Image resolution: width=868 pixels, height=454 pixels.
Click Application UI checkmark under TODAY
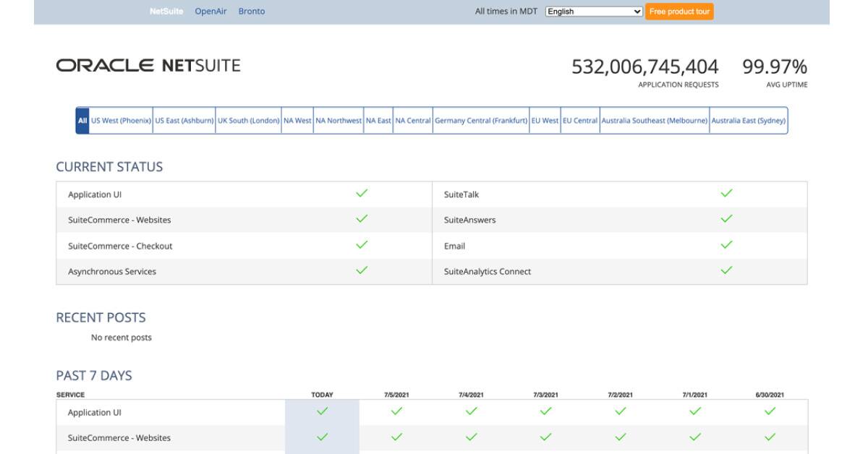[x=323, y=411]
